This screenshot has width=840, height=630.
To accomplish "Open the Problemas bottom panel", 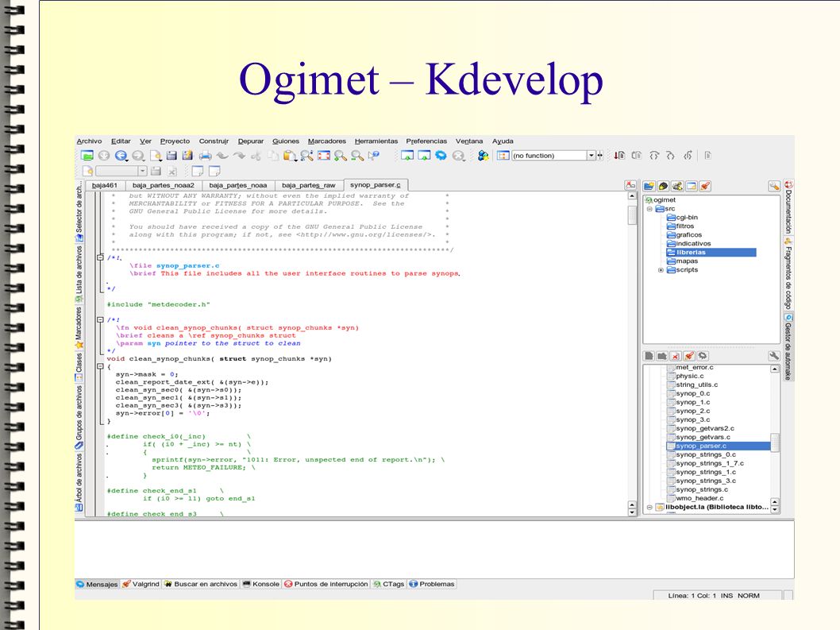I will click(x=432, y=585).
